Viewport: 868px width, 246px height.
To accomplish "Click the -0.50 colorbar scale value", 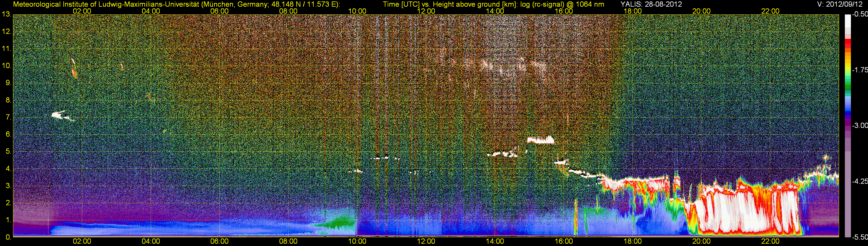I will click(860, 14).
